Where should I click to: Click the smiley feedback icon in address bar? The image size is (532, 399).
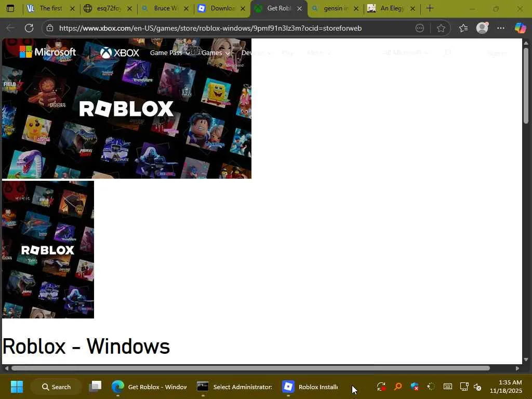[420, 28]
